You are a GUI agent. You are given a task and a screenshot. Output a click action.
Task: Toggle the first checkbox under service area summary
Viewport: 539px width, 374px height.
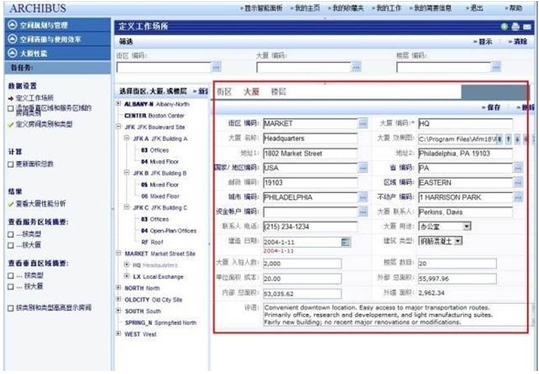(x=11, y=234)
